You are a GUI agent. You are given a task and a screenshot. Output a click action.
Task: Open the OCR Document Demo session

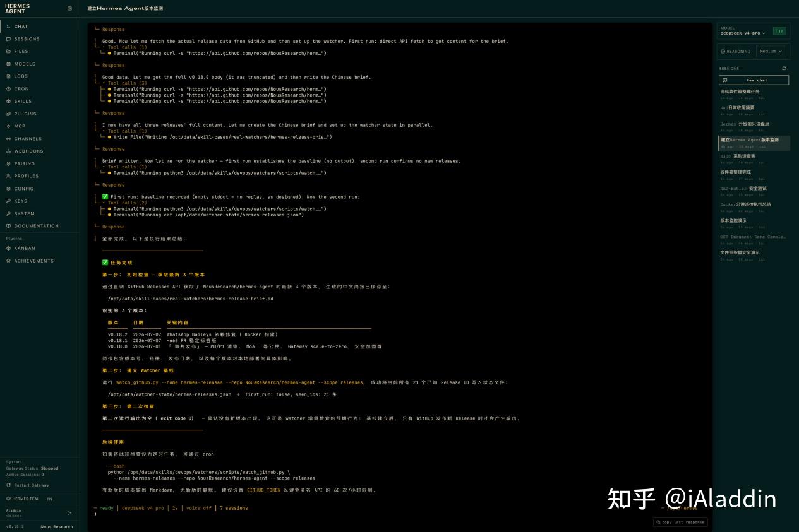pos(754,239)
